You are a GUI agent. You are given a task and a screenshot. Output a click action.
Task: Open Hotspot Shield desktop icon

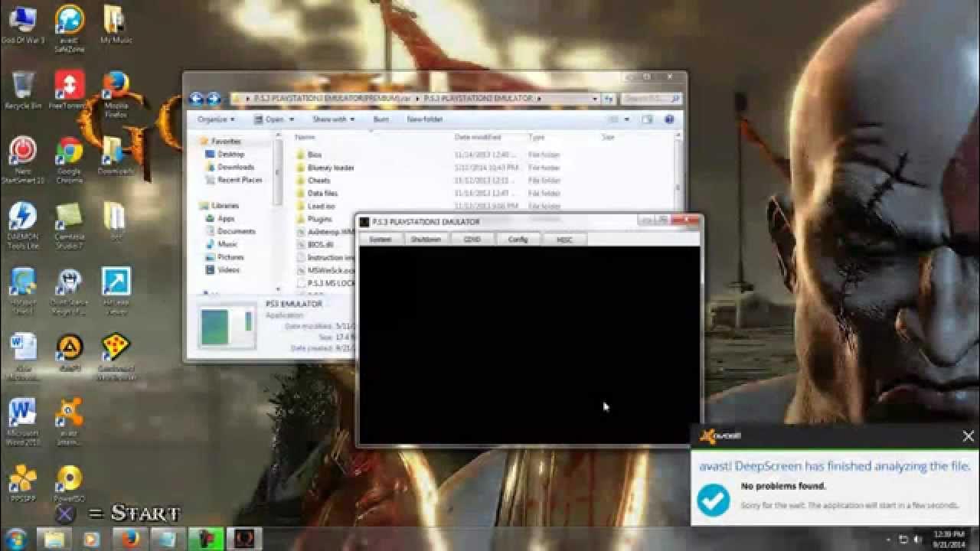pyautogui.click(x=23, y=292)
